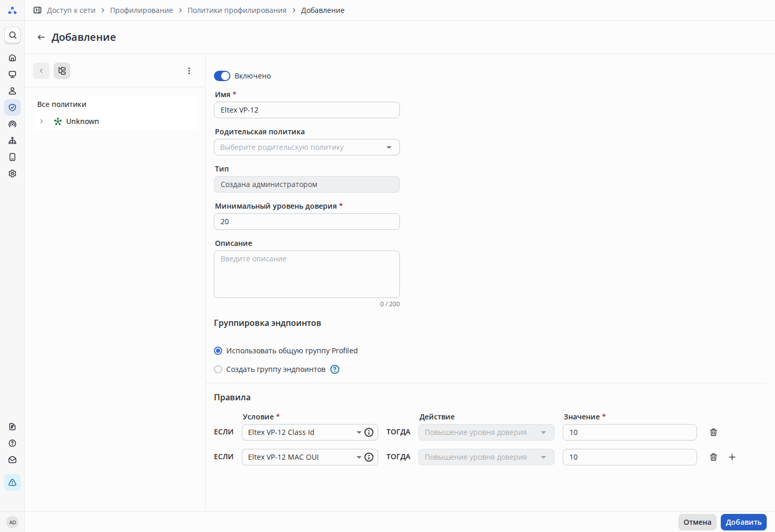Viewport: 775px width, 532px height.
Task: Toggle the Включено switch off
Action: [222, 76]
